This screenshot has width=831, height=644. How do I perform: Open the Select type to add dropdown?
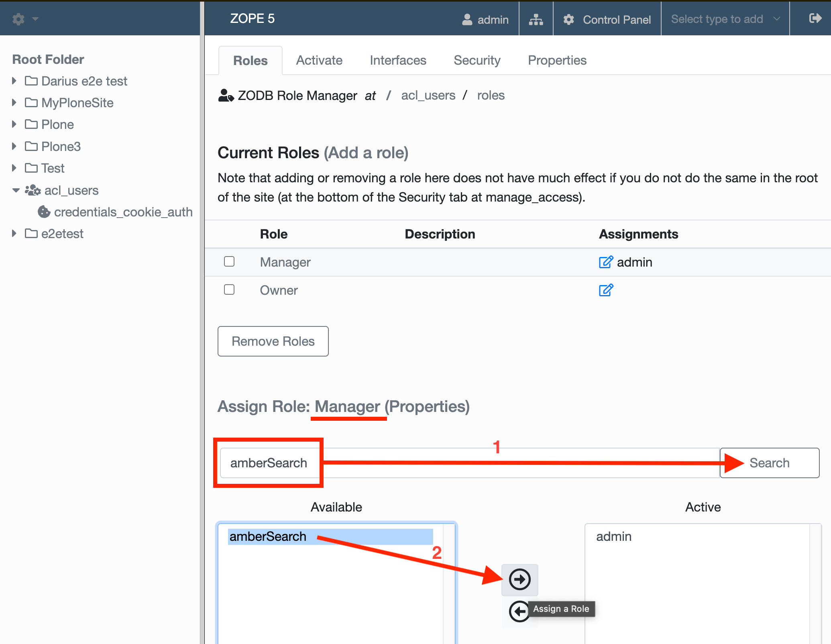(x=725, y=19)
